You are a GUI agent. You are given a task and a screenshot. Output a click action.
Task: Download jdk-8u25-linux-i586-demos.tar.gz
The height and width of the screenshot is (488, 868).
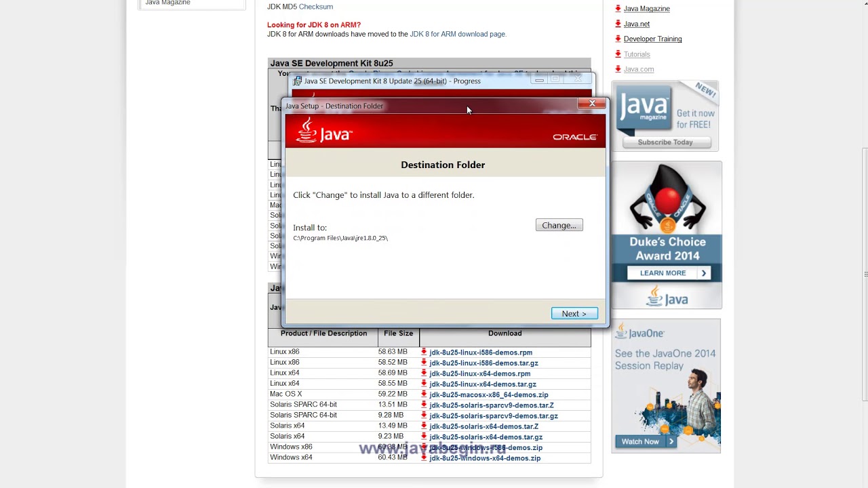pyautogui.click(x=484, y=363)
